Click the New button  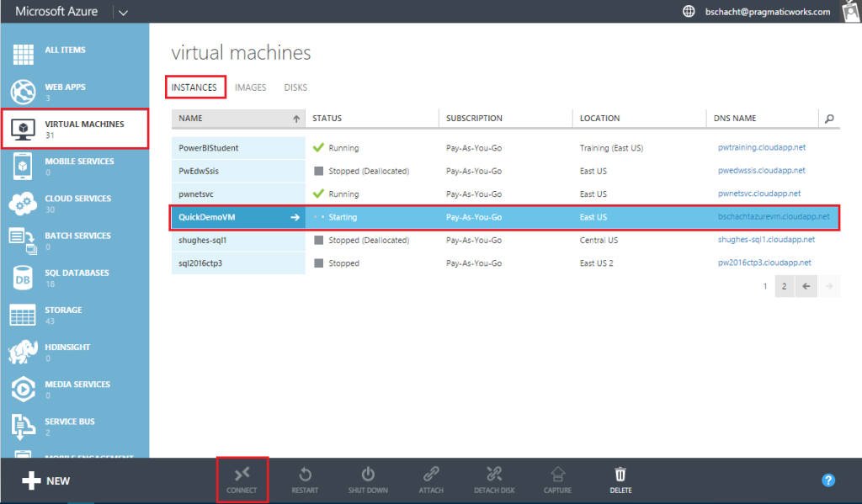(x=46, y=480)
